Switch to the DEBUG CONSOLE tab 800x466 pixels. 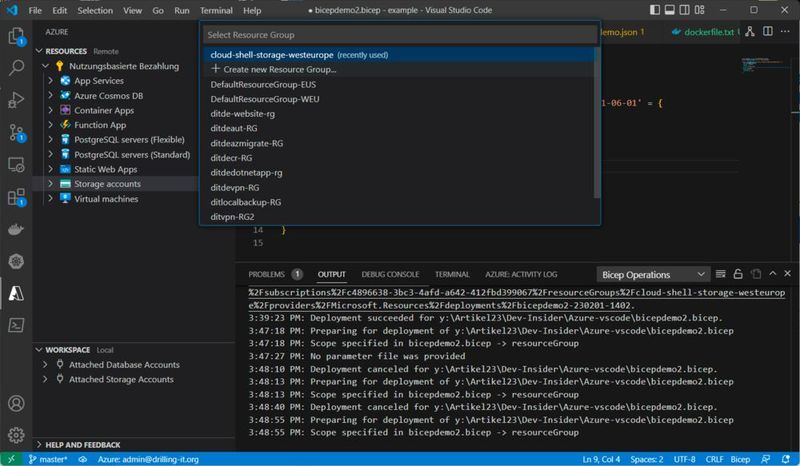click(390, 274)
